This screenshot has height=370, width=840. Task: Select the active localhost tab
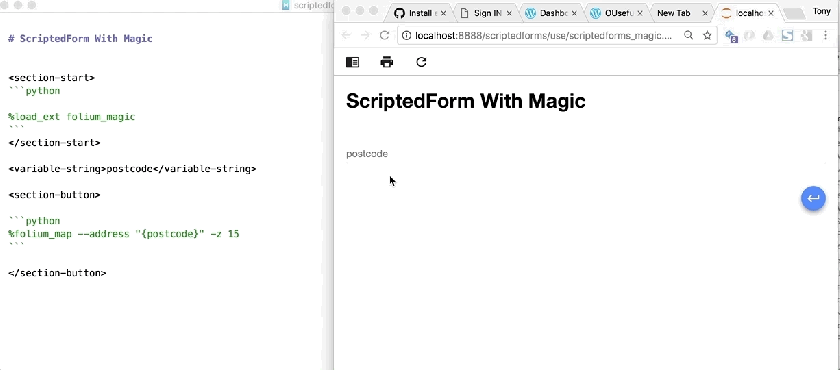pos(748,13)
